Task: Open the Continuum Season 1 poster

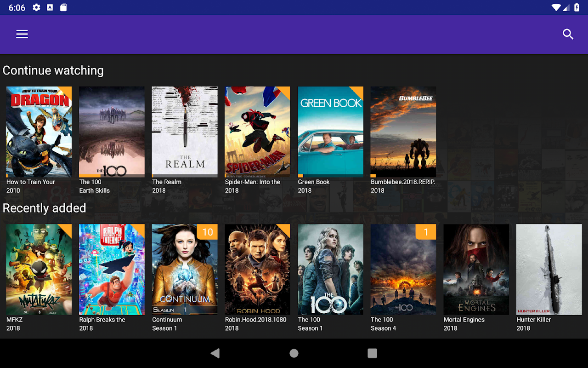Action: 185,270
